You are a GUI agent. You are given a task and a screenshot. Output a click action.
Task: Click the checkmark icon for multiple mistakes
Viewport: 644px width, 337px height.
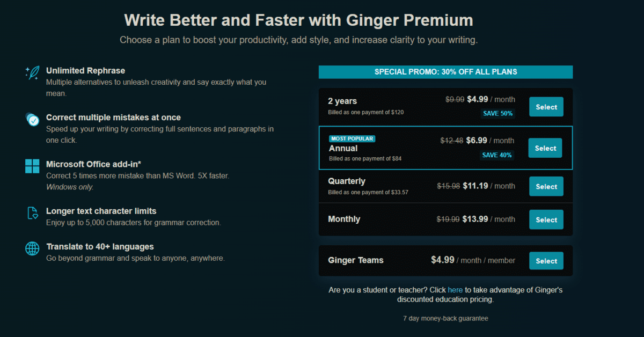tap(32, 120)
